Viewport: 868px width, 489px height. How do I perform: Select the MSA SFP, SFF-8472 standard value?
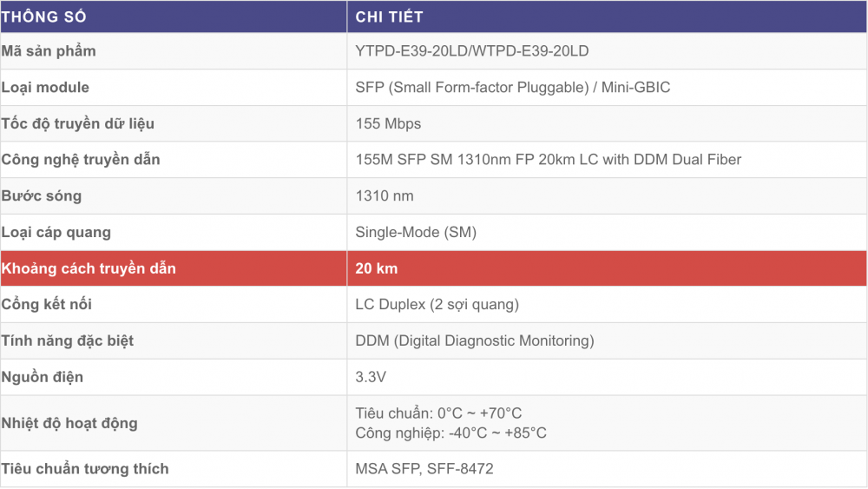point(424,468)
